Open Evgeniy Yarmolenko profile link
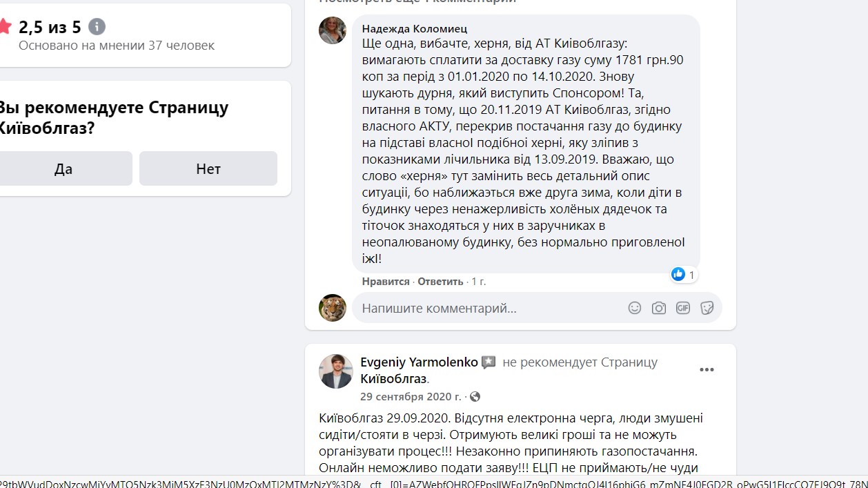This screenshot has width=868, height=488. 419,362
